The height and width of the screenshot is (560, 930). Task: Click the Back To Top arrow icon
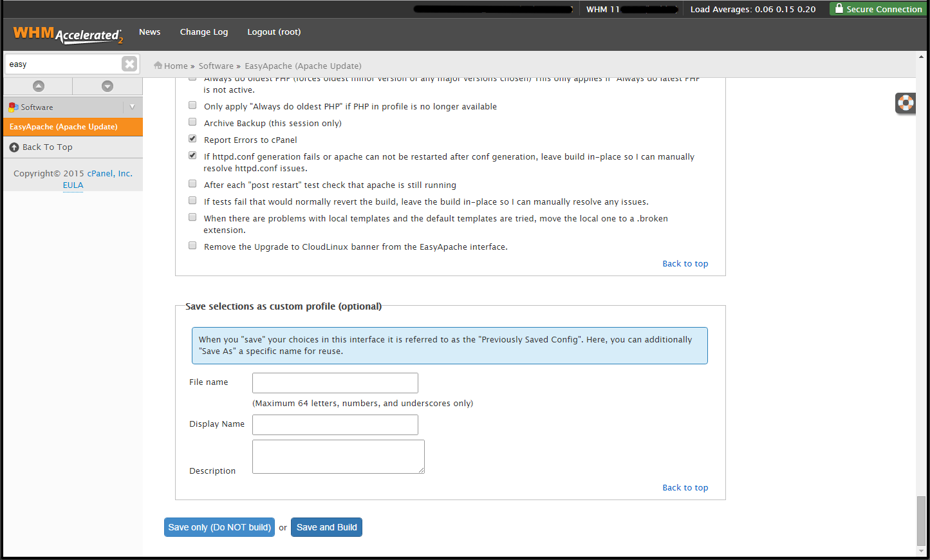click(x=14, y=147)
